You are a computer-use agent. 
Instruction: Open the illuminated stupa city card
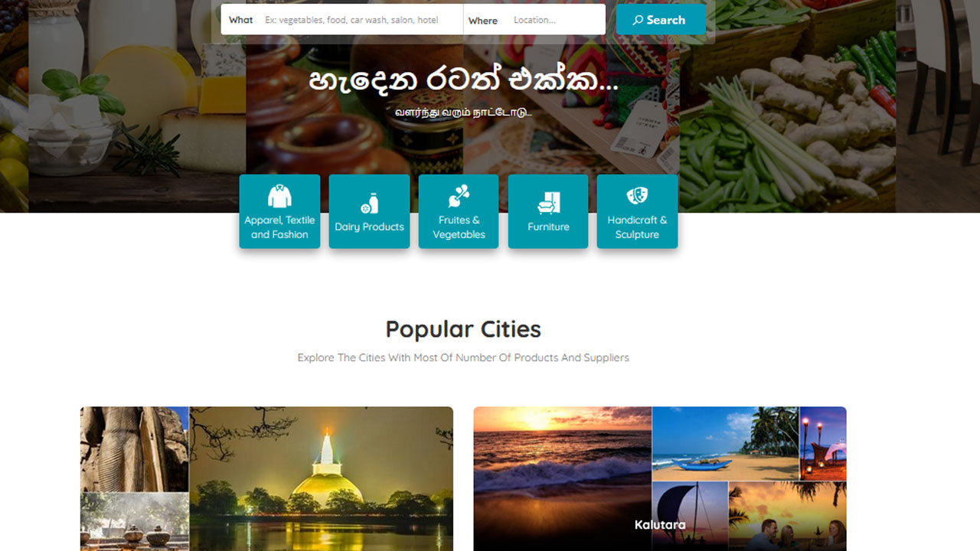coord(266,478)
